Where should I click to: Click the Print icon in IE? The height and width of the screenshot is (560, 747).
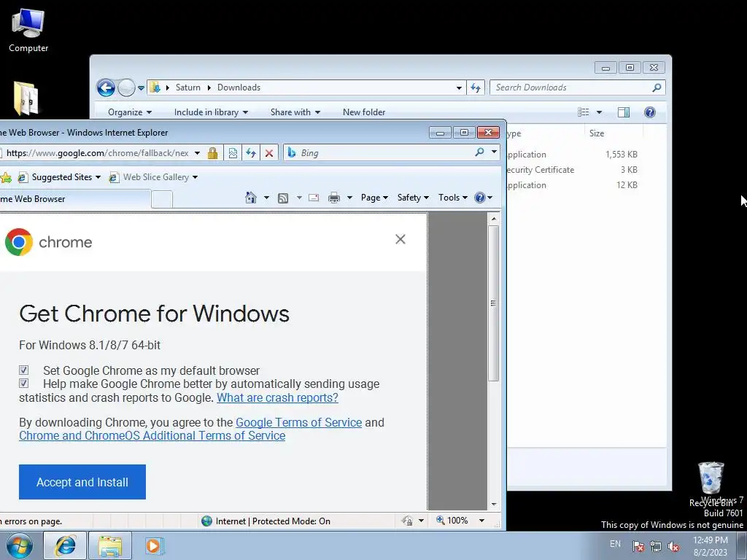point(334,198)
